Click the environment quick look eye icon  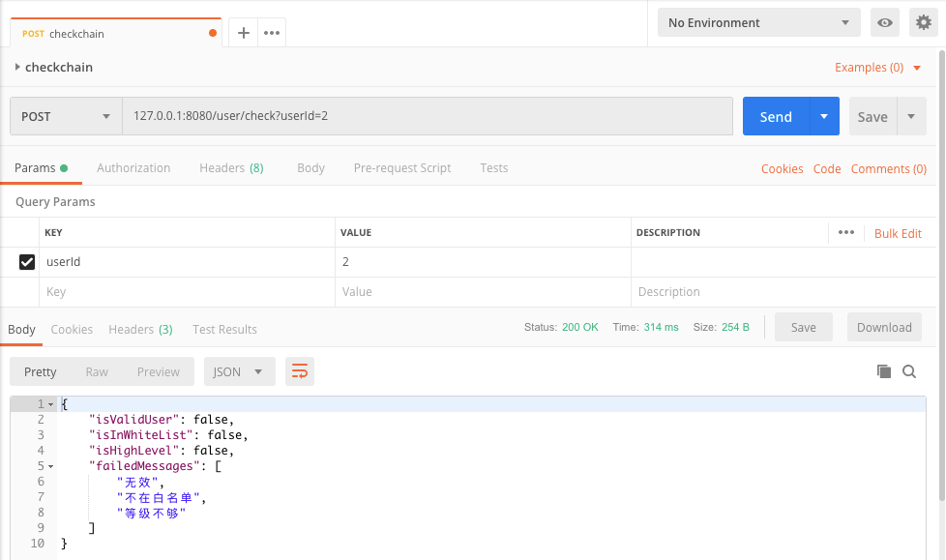[884, 23]
